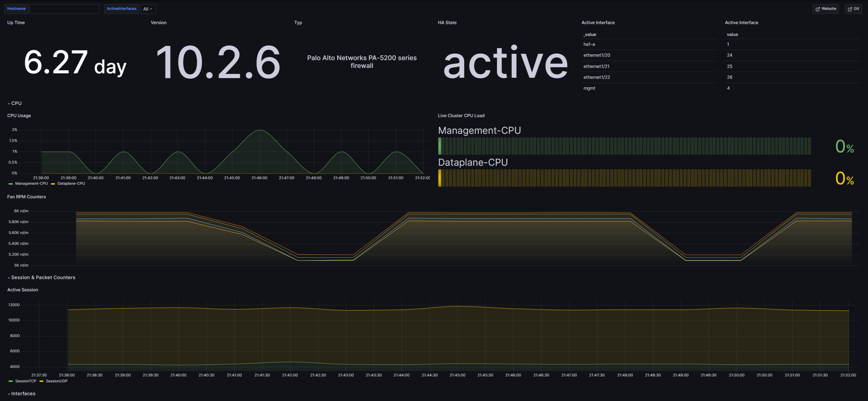Click the CPU Usage panel title
Viewport: 868px width, 401px height.
click(19, 115)
